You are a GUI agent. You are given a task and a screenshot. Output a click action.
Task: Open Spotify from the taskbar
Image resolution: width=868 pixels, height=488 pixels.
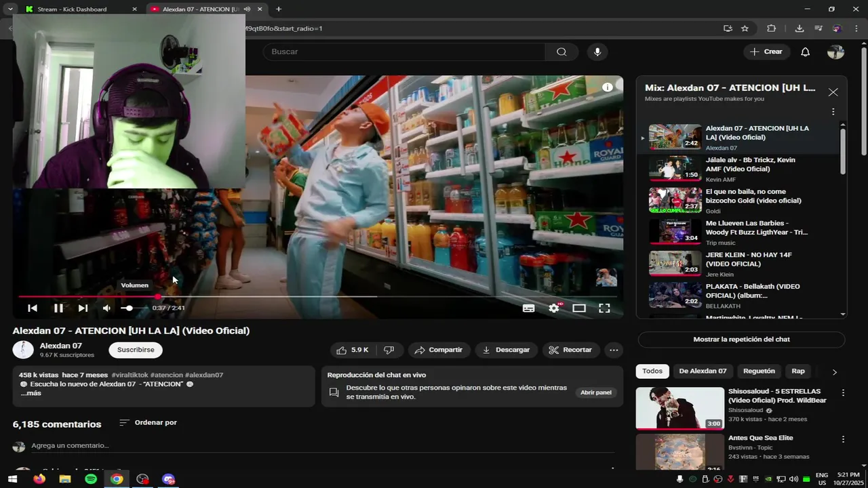pos(91,479)
